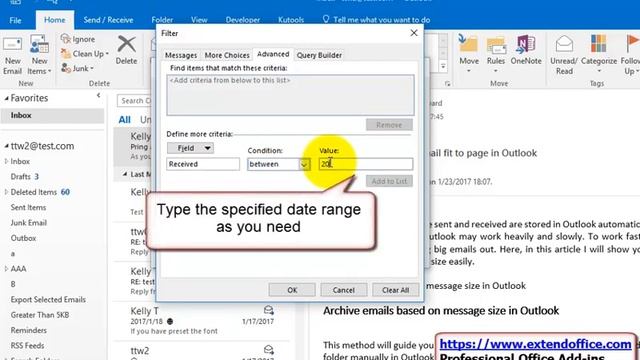Open the ttw2 email at list bottom
640x360 pixels.
click(202, 351)
